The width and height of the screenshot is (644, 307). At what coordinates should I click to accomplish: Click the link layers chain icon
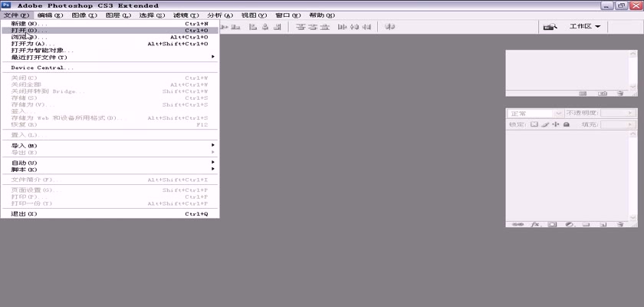click(x=519, y=224)
